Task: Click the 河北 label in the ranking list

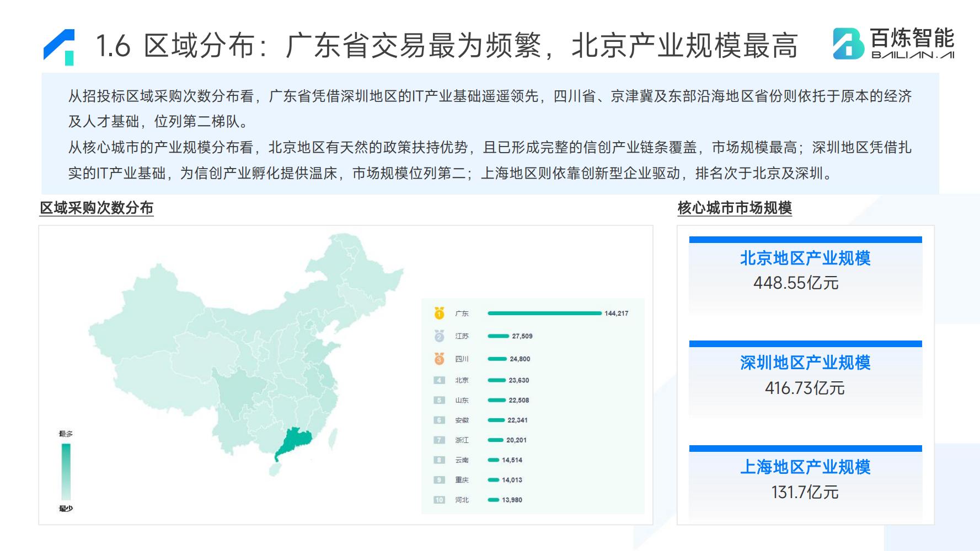Action: 462,500
